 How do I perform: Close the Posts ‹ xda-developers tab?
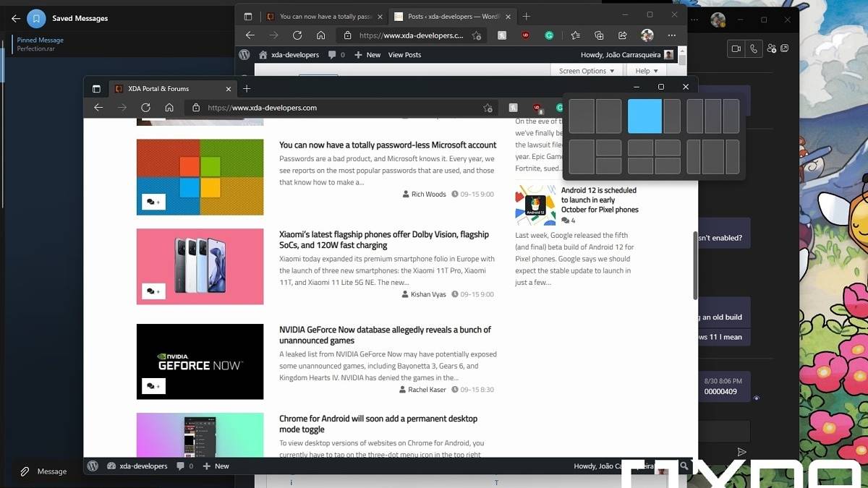[x=508, y=16]
